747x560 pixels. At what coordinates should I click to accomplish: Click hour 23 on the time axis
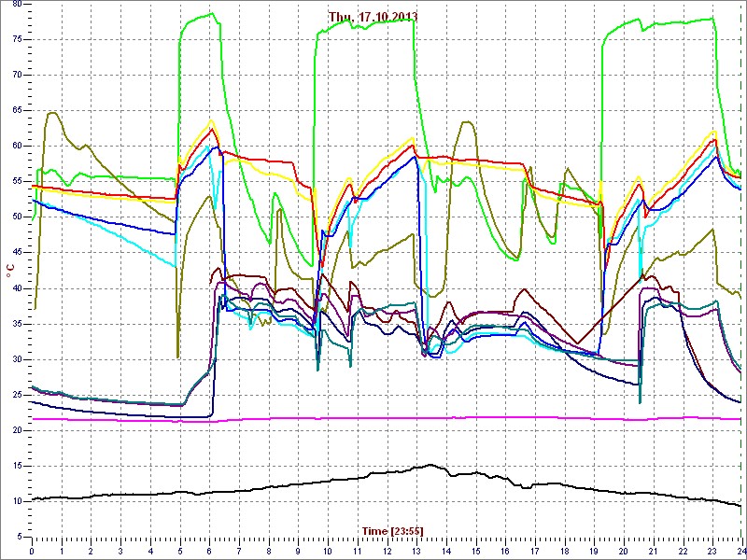coord(712,552)
